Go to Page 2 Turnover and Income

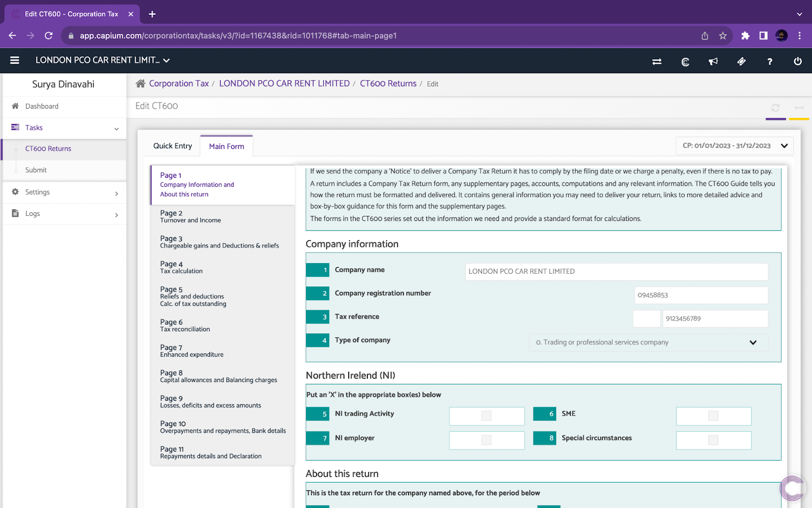pyautogui.click(x=223, y=216)
